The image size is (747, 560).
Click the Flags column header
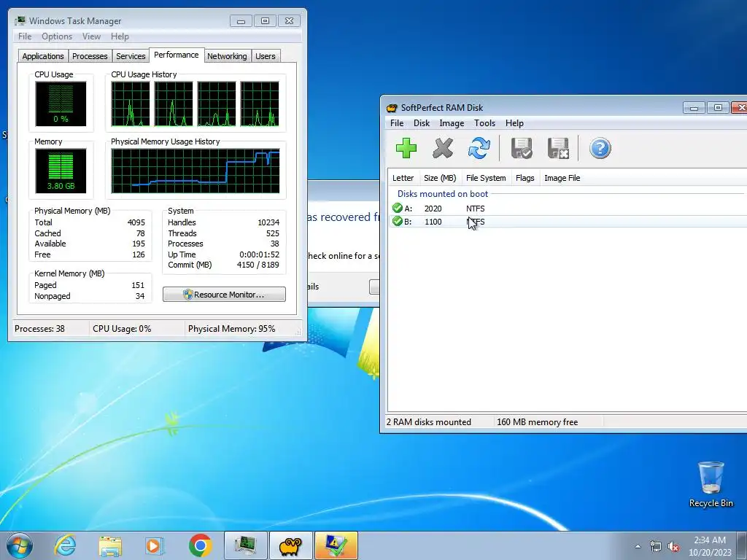(525, 178)
